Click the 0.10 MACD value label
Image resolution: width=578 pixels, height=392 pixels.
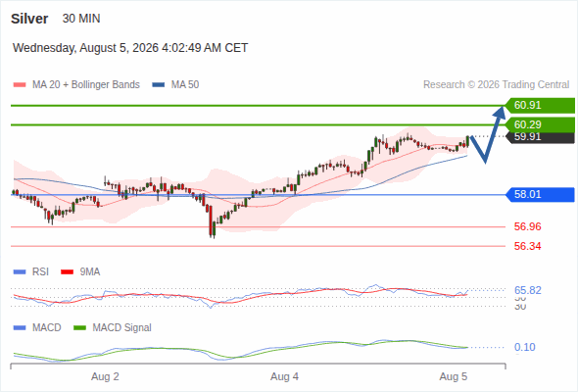tap(524, 347)
